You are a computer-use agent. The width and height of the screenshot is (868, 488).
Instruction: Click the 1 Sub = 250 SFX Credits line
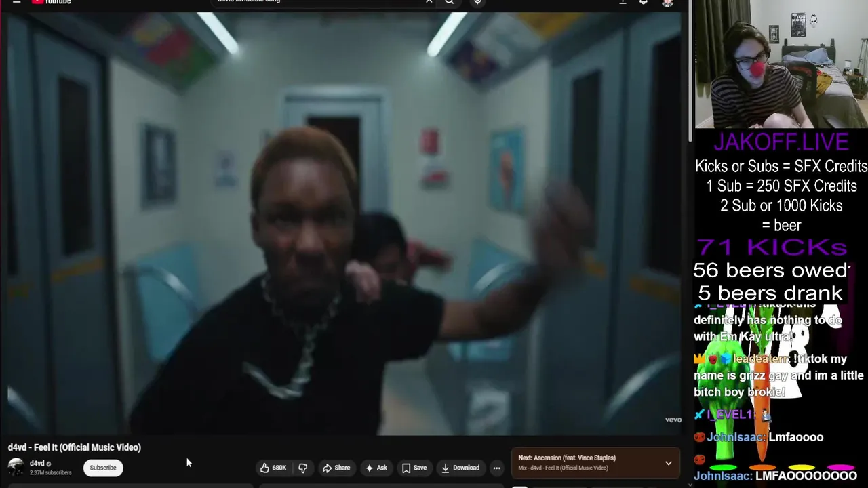pyautogui.click(x=781, y=186)
